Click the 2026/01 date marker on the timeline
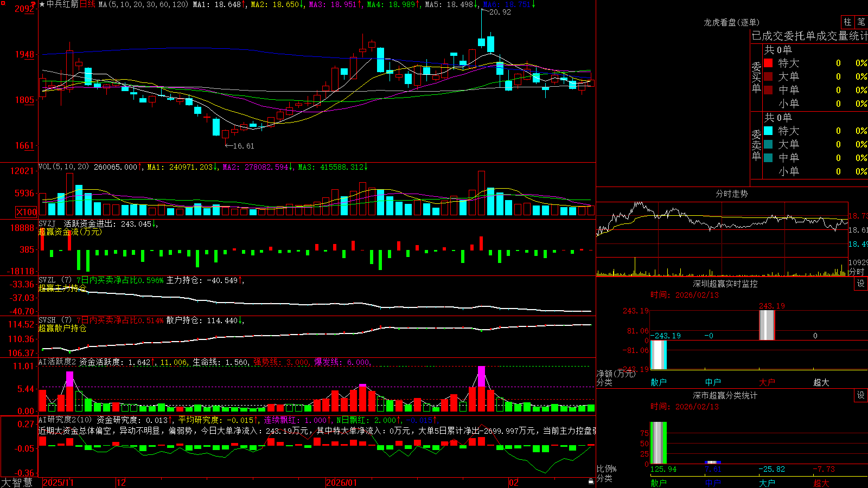This screenshot has height=488, width=868. click(x=342, y=483)
